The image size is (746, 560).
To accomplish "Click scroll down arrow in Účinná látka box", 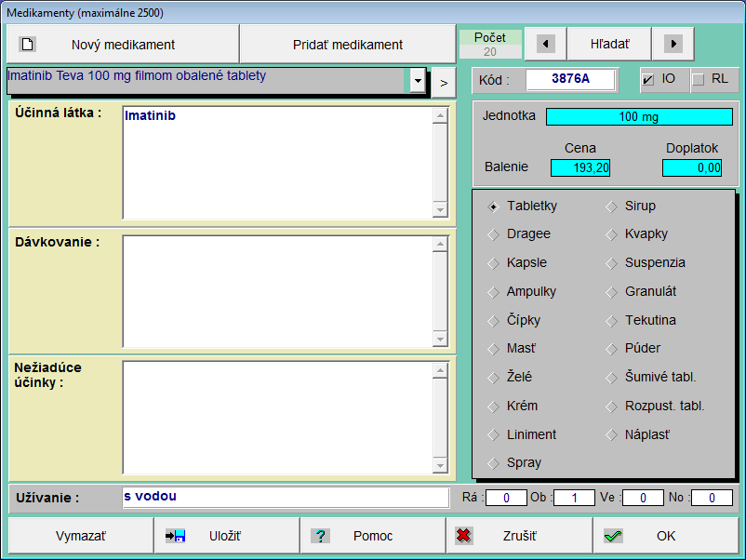I will (x=441, y=210).
